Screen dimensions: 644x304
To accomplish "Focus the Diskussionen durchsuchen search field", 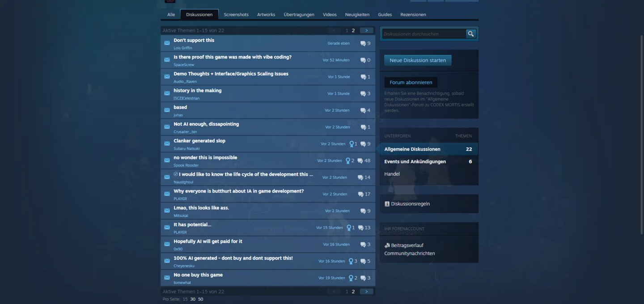I will point(423,34).
